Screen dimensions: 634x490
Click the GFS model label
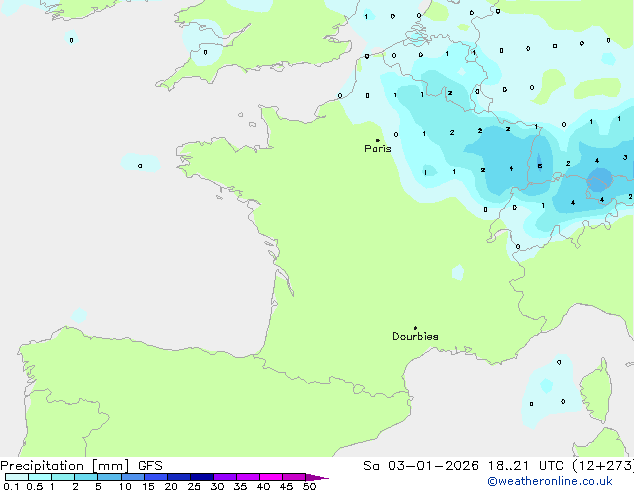click(x=150, y=466)
